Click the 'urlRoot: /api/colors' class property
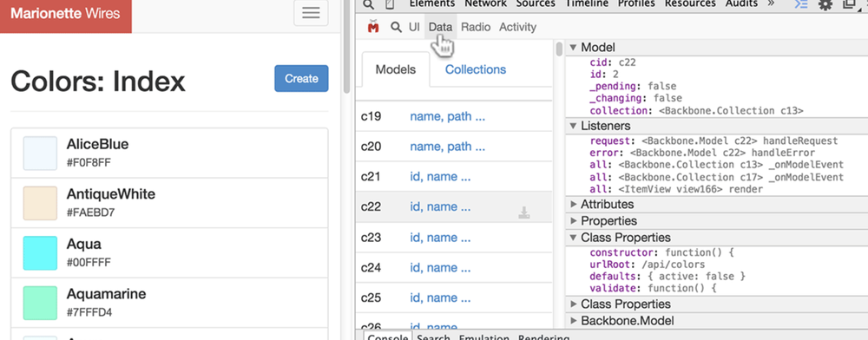868x340 pixels. [648, 265]
